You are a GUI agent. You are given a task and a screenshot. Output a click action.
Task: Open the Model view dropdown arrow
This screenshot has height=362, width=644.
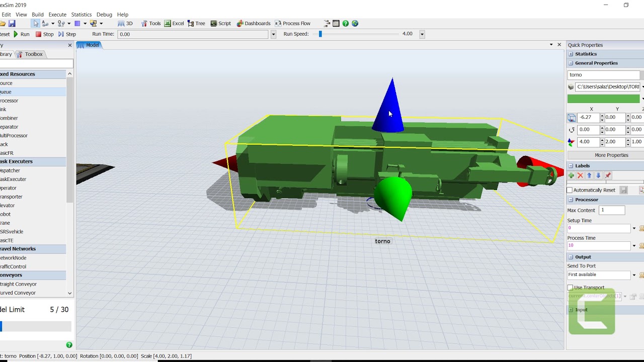coord(551,45)
